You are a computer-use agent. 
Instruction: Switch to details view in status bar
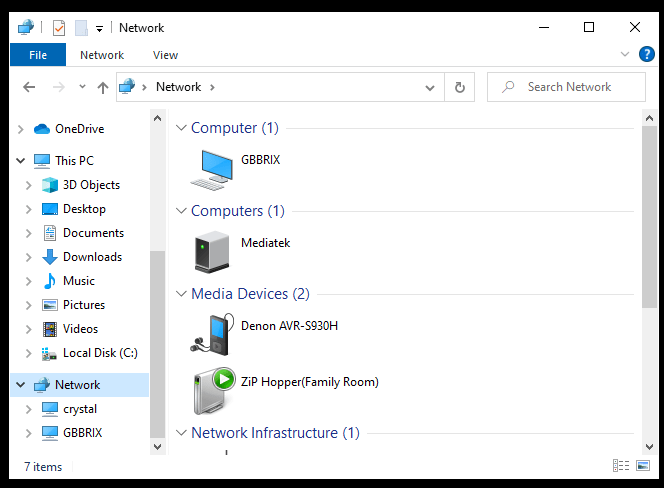click(x=620, y=466)
